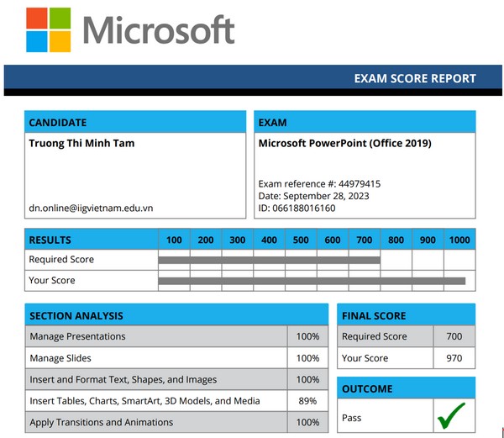The width and height of the screenshot is (504, 438).
Task: Click the 500 column header in Results
Action: point(301,240)
